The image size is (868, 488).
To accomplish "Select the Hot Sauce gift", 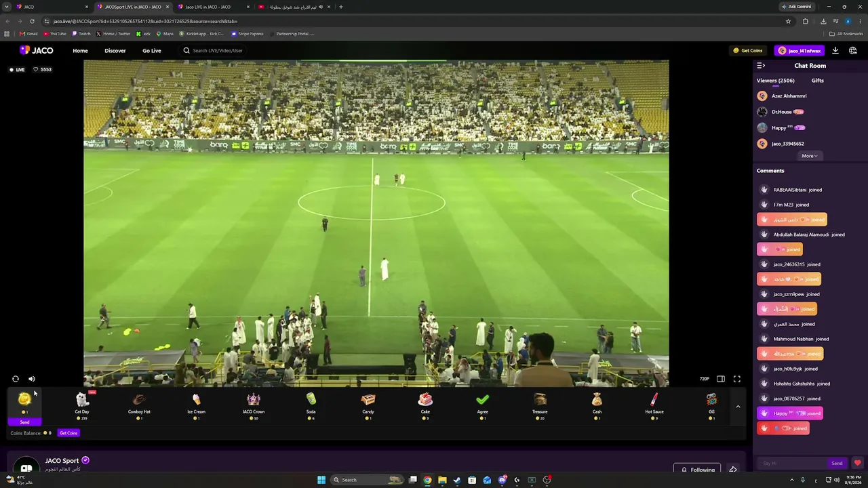I will coord(654,405).
